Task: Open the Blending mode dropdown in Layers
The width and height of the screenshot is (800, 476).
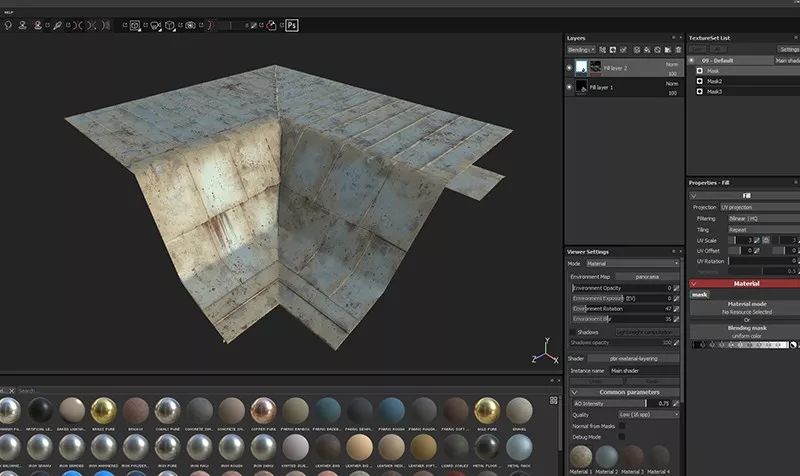Action: pos(581,49)
